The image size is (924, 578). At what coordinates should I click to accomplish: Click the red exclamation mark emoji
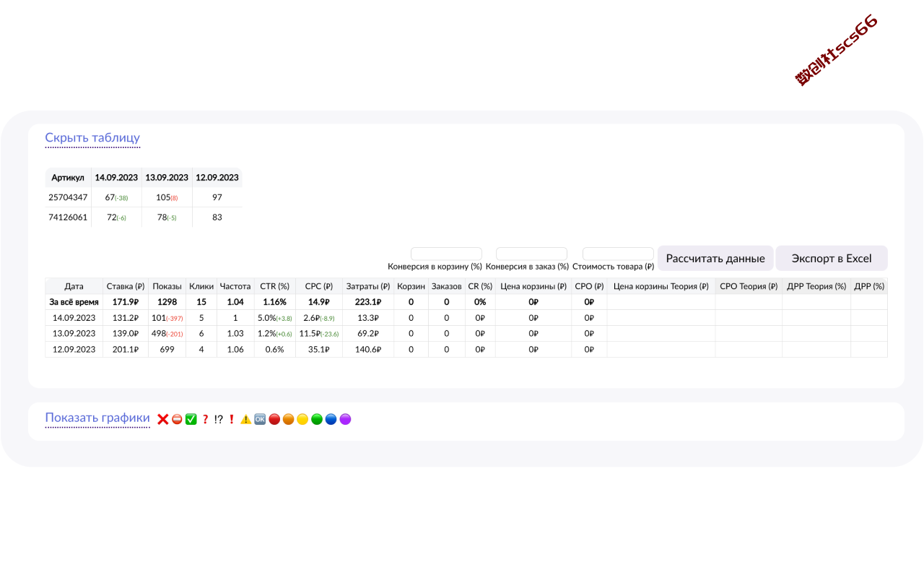tap(232, 419)
